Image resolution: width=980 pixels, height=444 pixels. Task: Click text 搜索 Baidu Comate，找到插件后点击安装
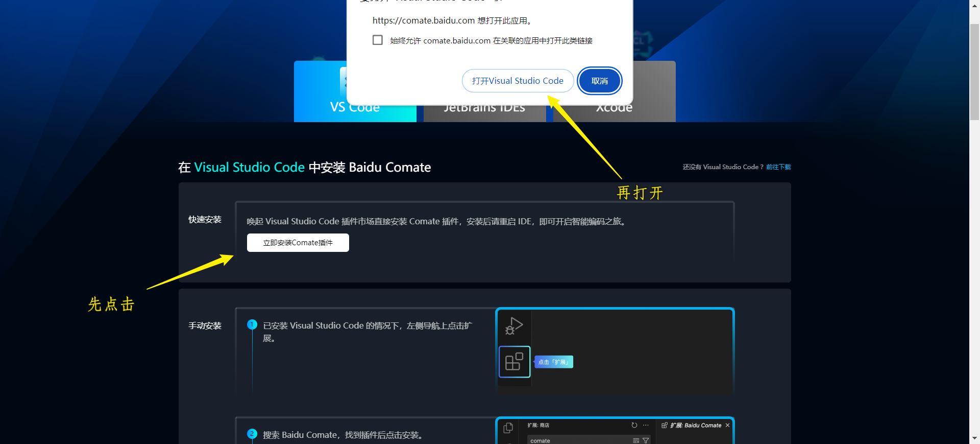pos(342,435)
